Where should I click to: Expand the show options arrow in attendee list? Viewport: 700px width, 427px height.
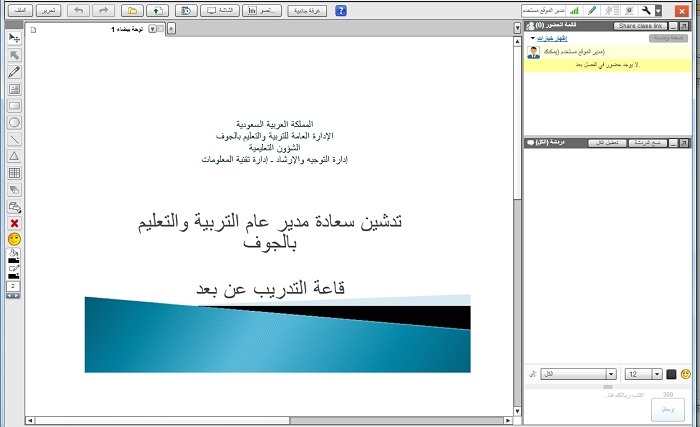(x=533, y=38)
